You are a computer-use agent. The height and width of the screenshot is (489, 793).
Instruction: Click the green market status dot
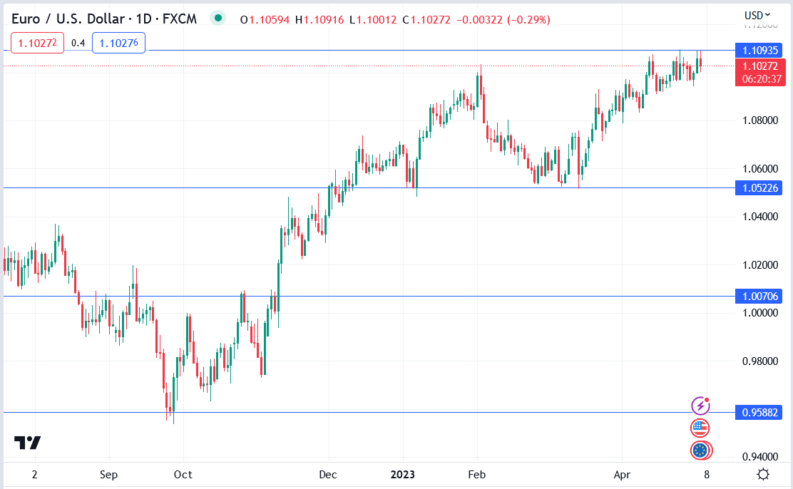[219, 16]
